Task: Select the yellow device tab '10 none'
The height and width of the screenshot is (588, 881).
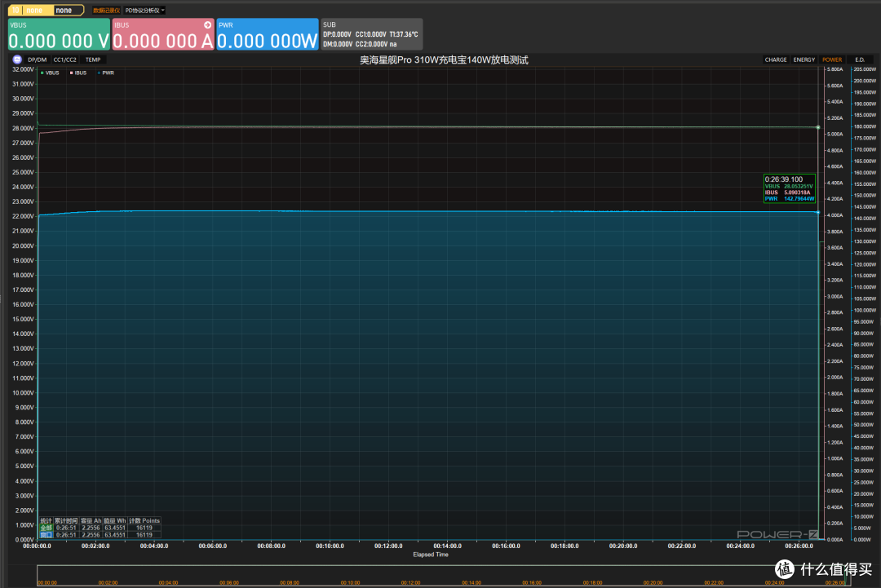Action: pos(30,10)
